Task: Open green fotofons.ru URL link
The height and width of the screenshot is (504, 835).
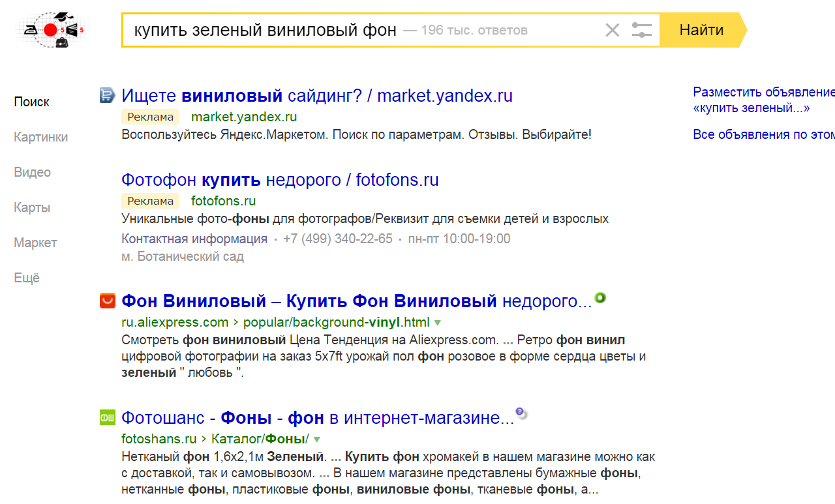Action: tap(223, 201)
